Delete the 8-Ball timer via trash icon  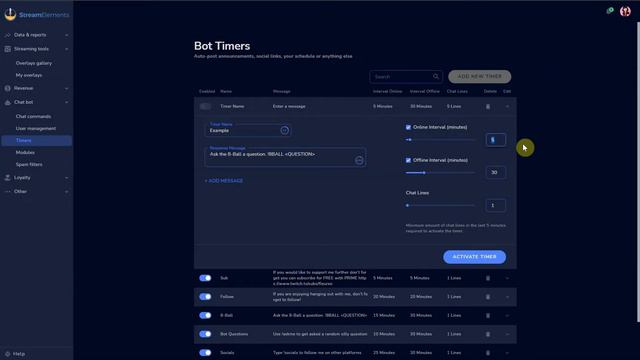488,316
